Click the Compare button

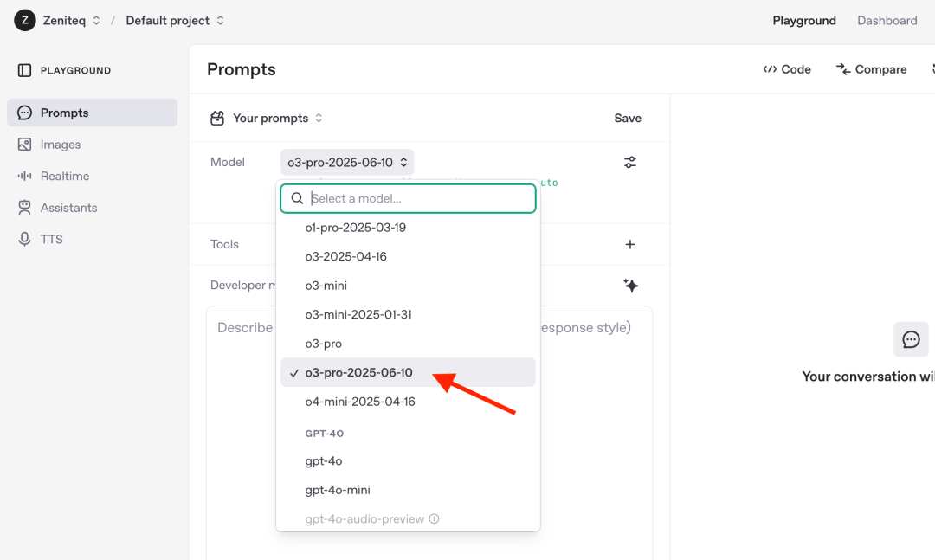point(871,69)
